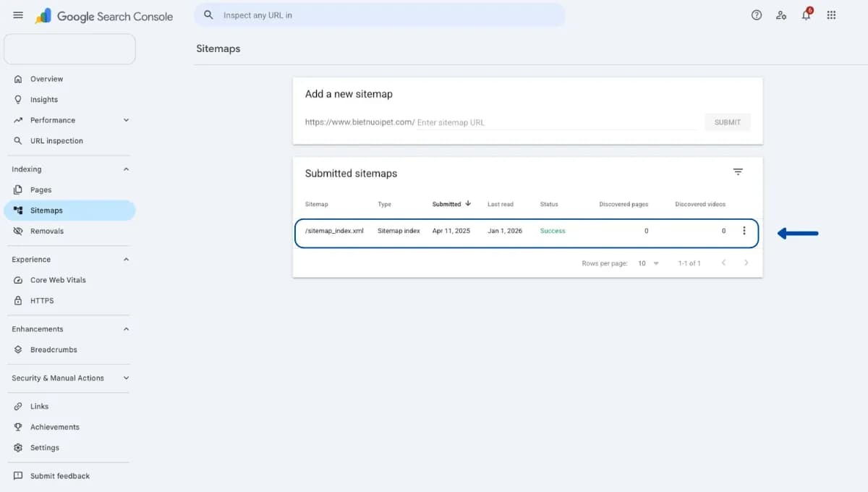Viewport: 868px width, 492px height.
Task: Click the Success status text
Action: point(553,231)
